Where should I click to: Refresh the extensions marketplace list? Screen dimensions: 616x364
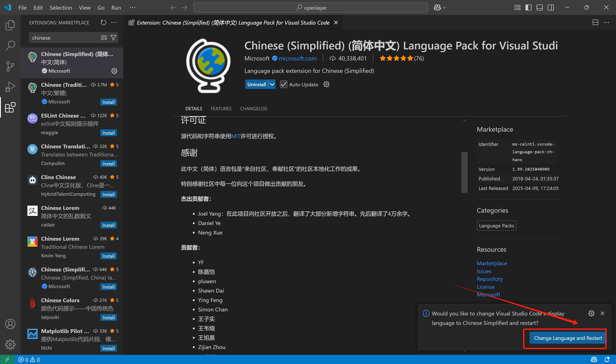[x=103, y=23]
